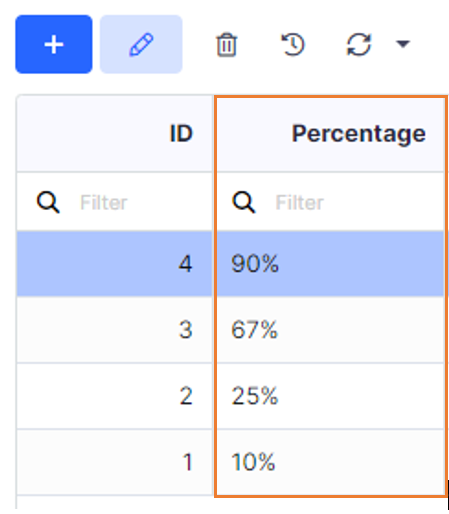Click the search icon in ID filter
This screenshot has width=449, height=514.
coord(48,202)
